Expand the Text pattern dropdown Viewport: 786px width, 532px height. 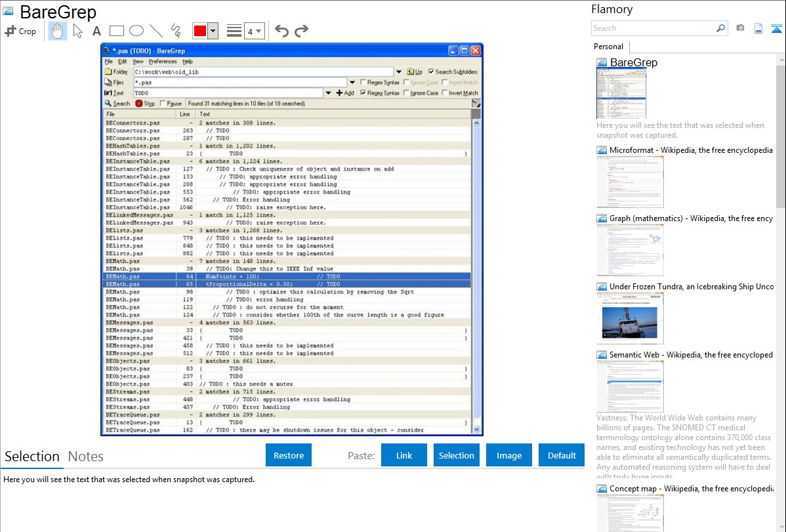point(328,92)
